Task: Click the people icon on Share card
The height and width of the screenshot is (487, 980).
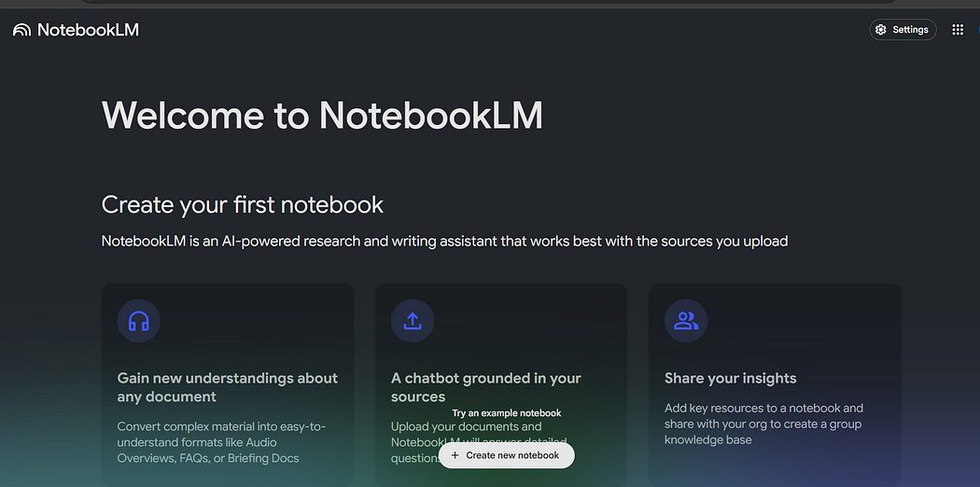Action: click(x=686, y=321)
